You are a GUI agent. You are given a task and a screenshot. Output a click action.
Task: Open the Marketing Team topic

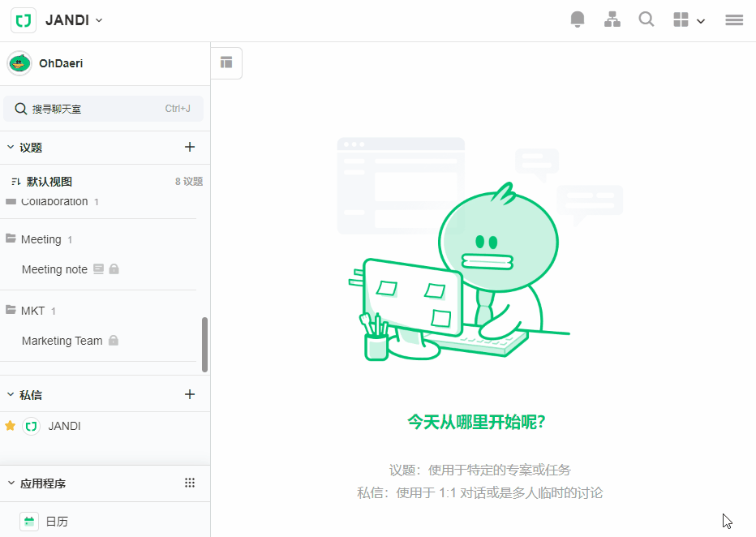tap(62, 341)
